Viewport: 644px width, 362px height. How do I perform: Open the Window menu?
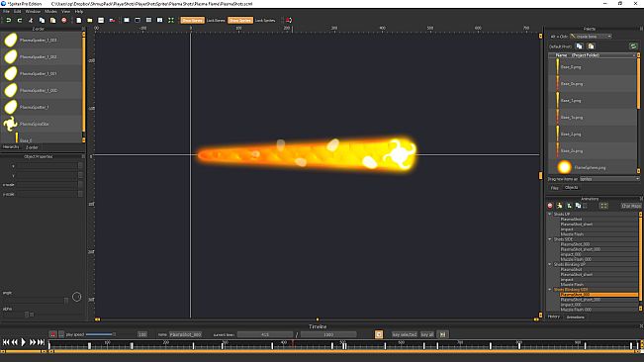pyautogui.click(x=33, y=12)
